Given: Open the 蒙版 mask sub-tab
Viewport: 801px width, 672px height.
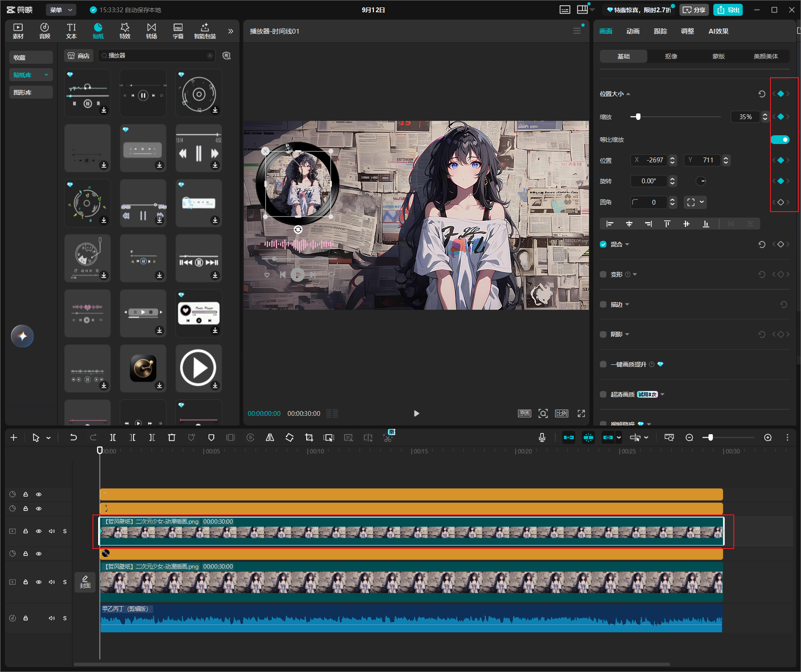Looking at the screenshot, I should click(x=719, y=56).
